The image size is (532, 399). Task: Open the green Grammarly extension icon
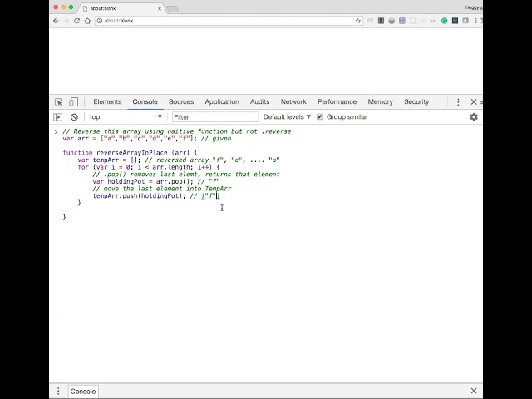(444, 21)
